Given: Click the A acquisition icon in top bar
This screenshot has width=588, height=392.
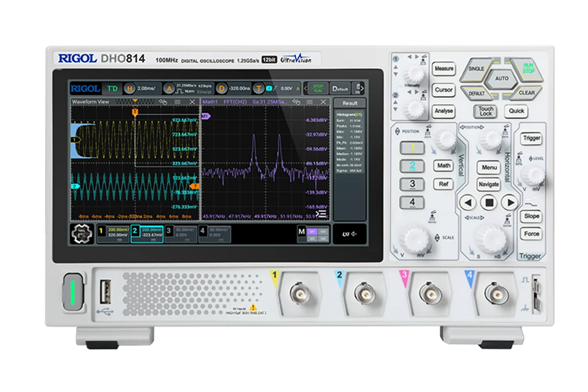Looking at the screenshot, I should (x=169, y=89).
